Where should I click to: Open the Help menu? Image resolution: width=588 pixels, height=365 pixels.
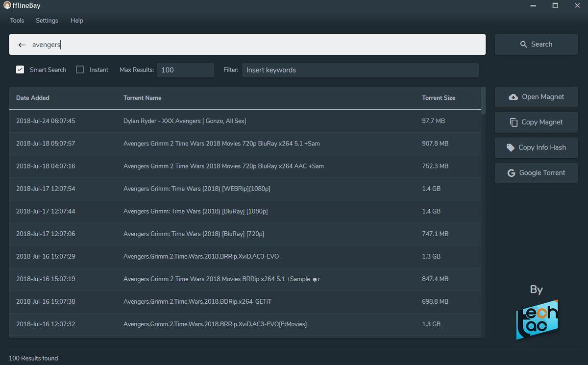tap(77, 21)
